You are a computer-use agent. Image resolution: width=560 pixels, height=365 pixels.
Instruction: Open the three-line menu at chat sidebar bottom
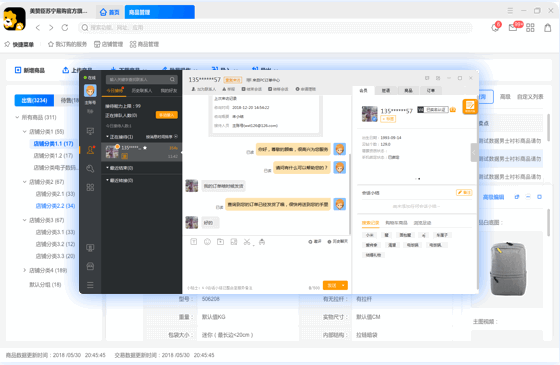click(x=90, y=285)
